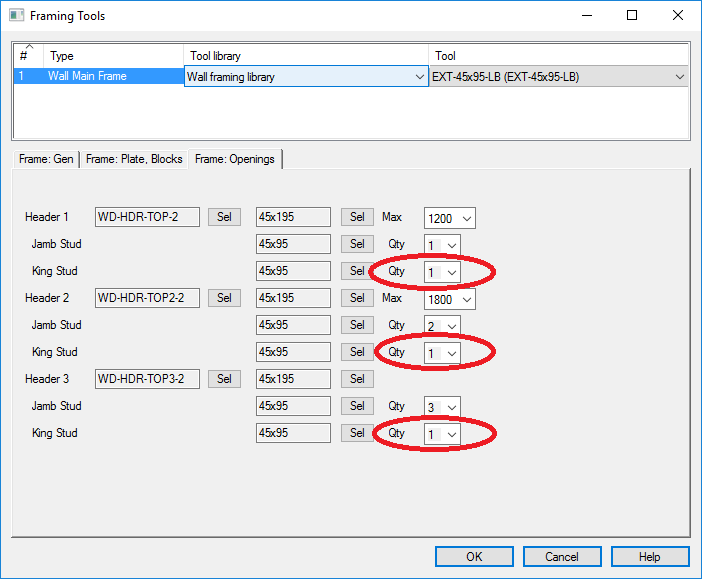702x579 pixels.
Task: Open Header 2 Jamb Stud Qty dropdown
Action: click(x=442, y=326)
